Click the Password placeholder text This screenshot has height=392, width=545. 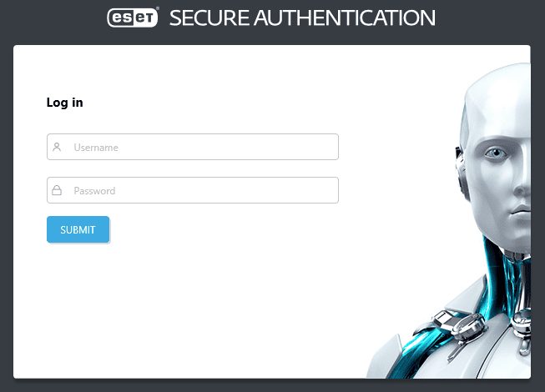94,190
